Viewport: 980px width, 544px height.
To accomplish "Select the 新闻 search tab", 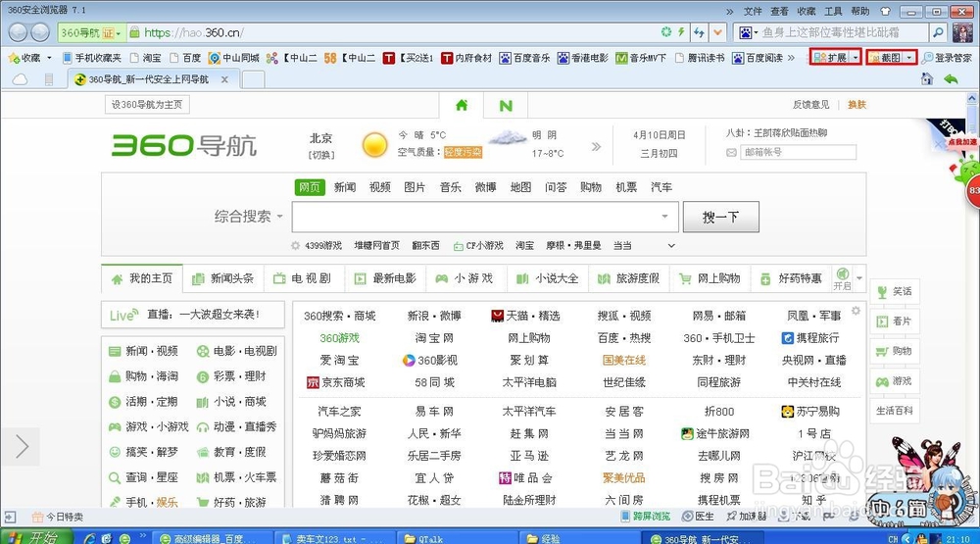I will pos(344,187).
